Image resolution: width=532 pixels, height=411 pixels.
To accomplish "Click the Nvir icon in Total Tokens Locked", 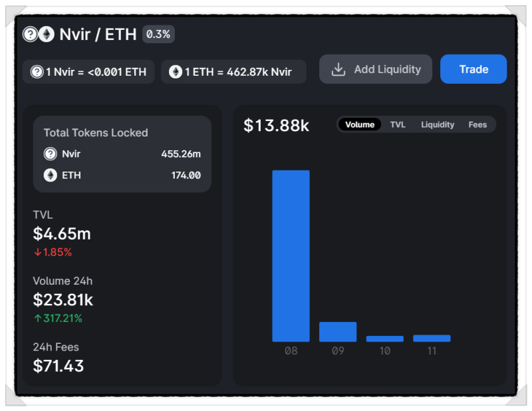I will (x=51, y=154).
